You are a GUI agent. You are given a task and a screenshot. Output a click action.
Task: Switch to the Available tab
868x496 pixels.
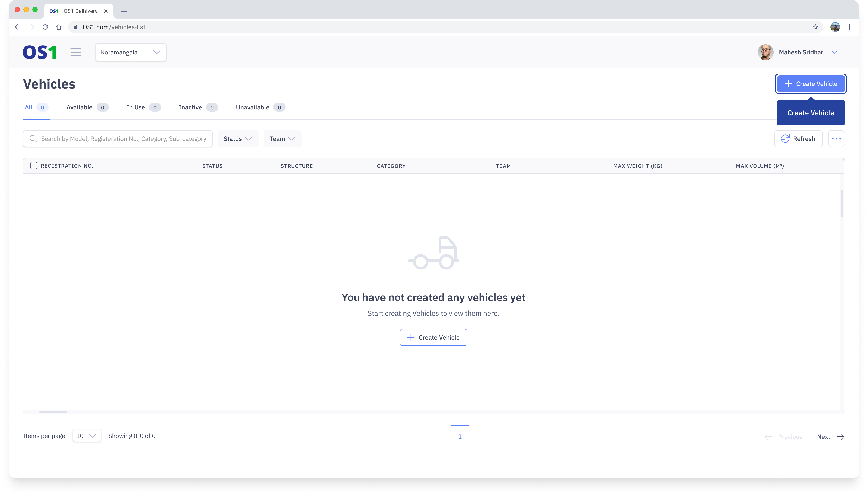point(87,107)
